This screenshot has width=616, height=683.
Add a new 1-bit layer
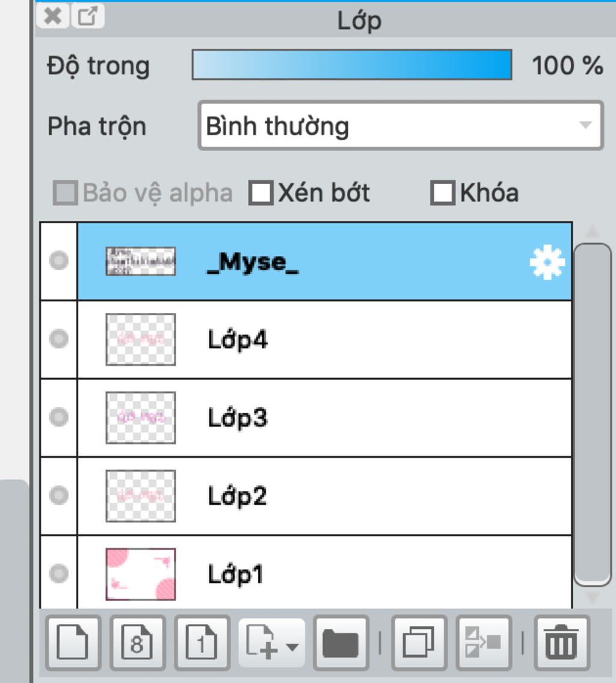(202, 643)
